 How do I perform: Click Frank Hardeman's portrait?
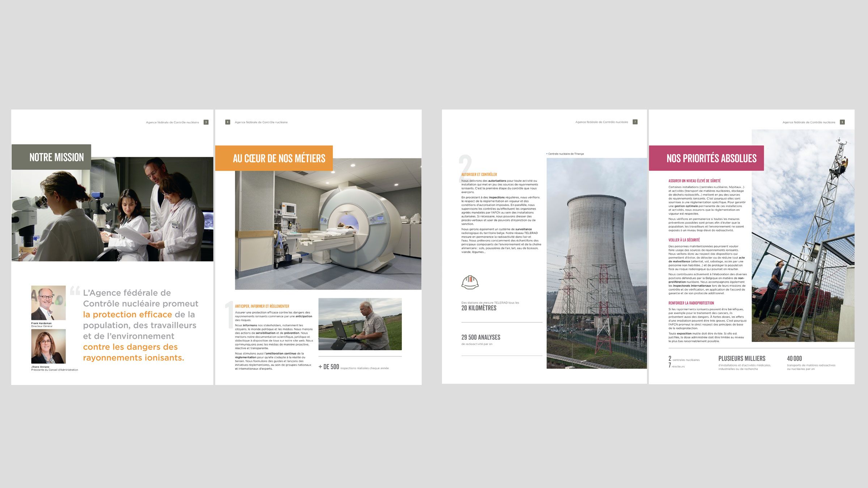(48, 303)
